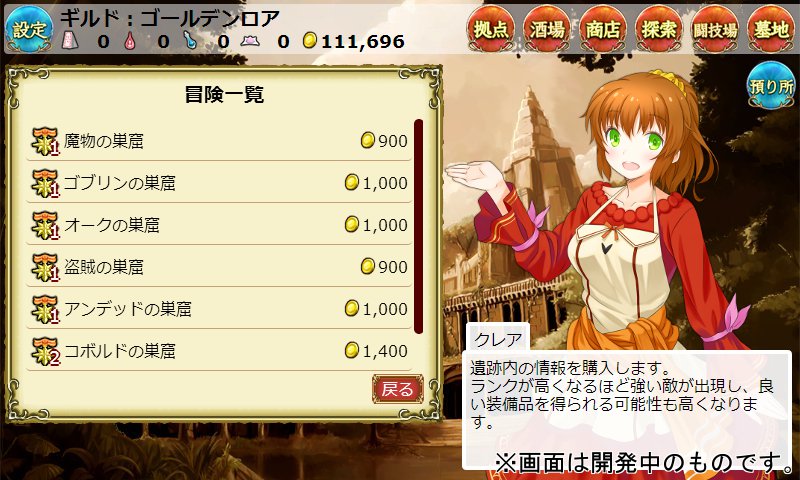The width and height of the screenshot is (800, 480).
Task: Select the 魔物の巣窟 adventure entry
Action: 219,141
